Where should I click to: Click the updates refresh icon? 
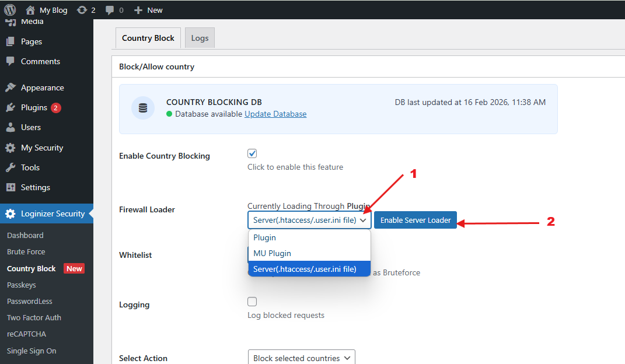[82, 10]
